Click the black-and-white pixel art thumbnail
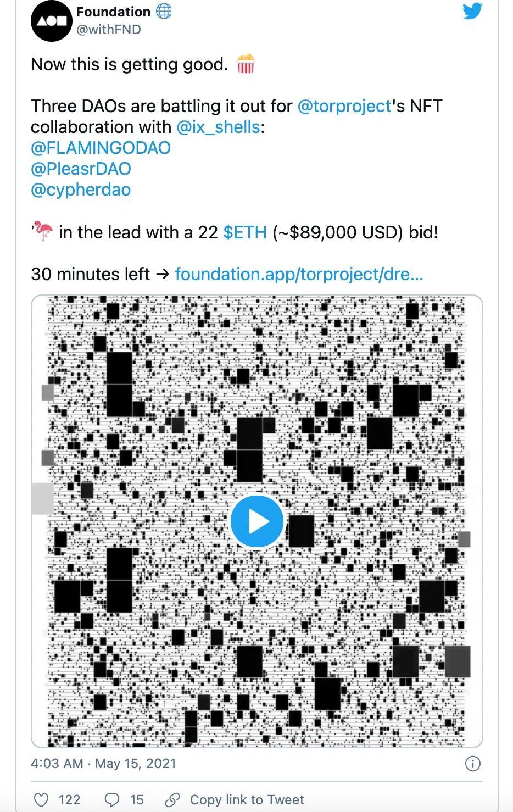Viewport: 513px width, 812px height. 256,521
